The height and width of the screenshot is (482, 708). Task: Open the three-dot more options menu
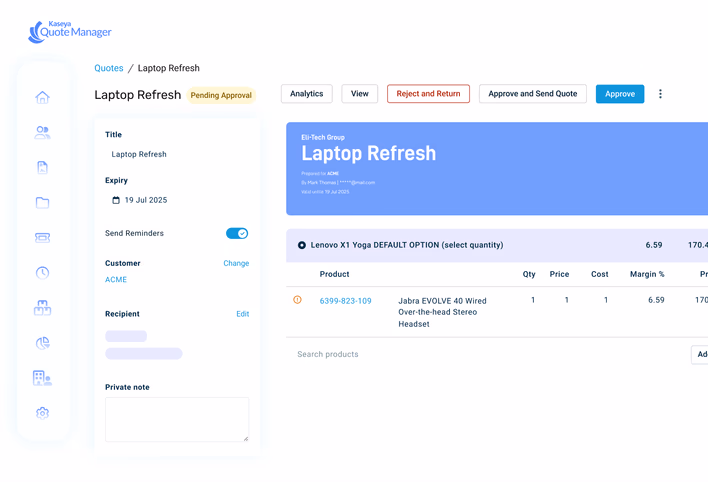660,94
